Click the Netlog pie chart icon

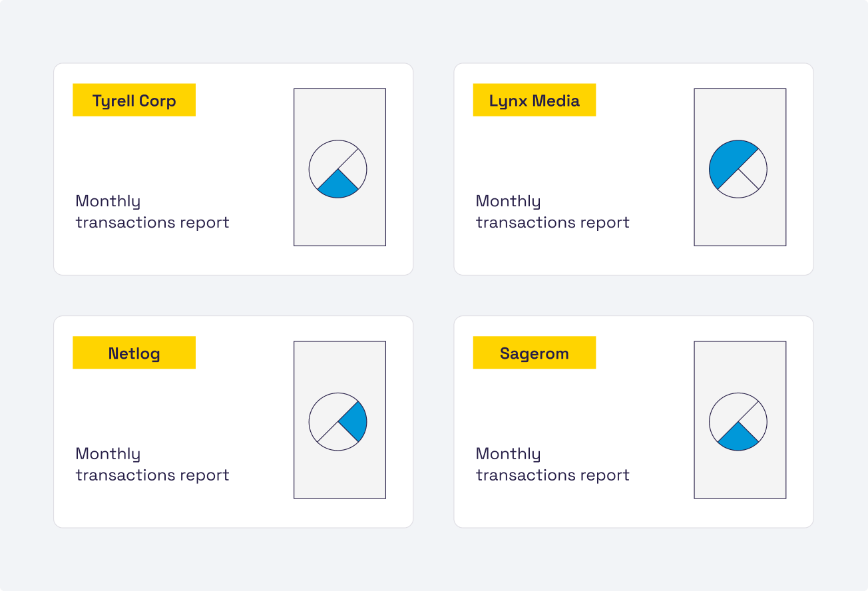[x=338, y=421]
